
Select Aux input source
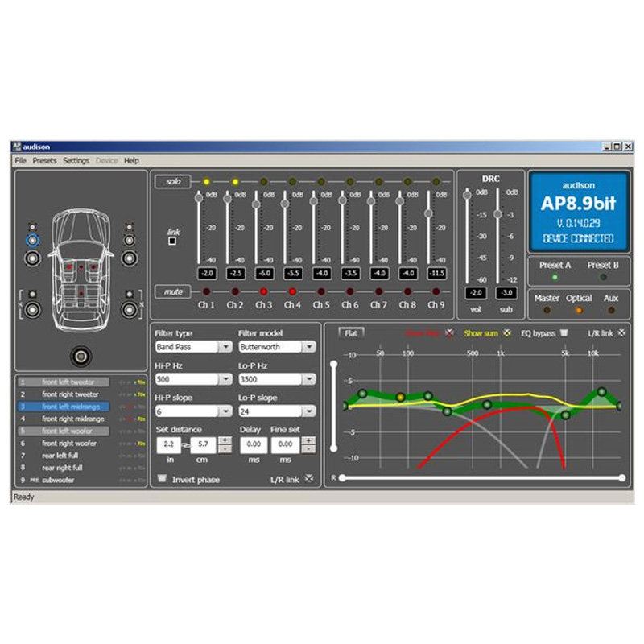click(x=611, y=310)
